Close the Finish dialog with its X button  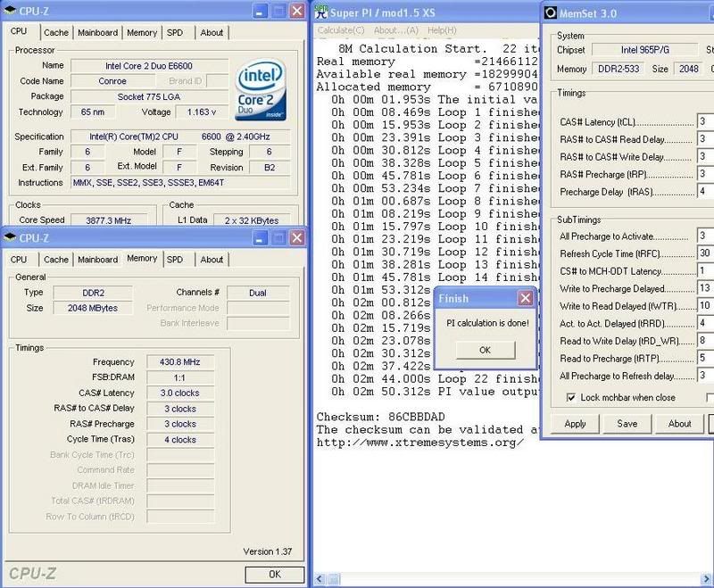[x=526, y=298]
